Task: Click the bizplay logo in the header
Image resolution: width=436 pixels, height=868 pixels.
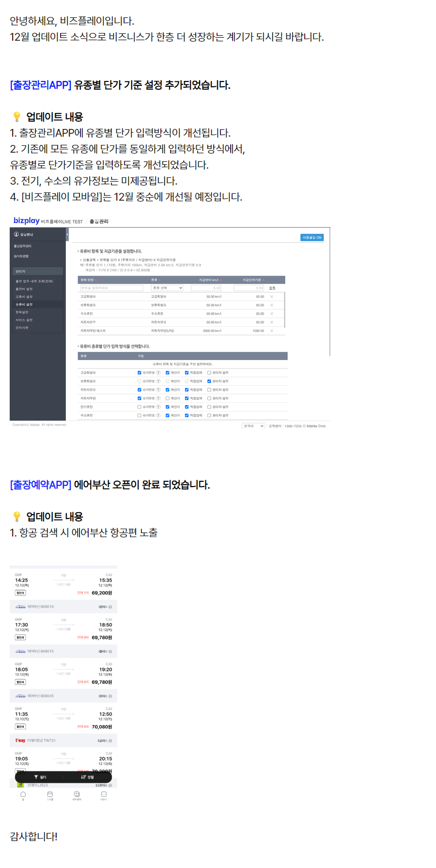Action: click(x=27, y=221)
